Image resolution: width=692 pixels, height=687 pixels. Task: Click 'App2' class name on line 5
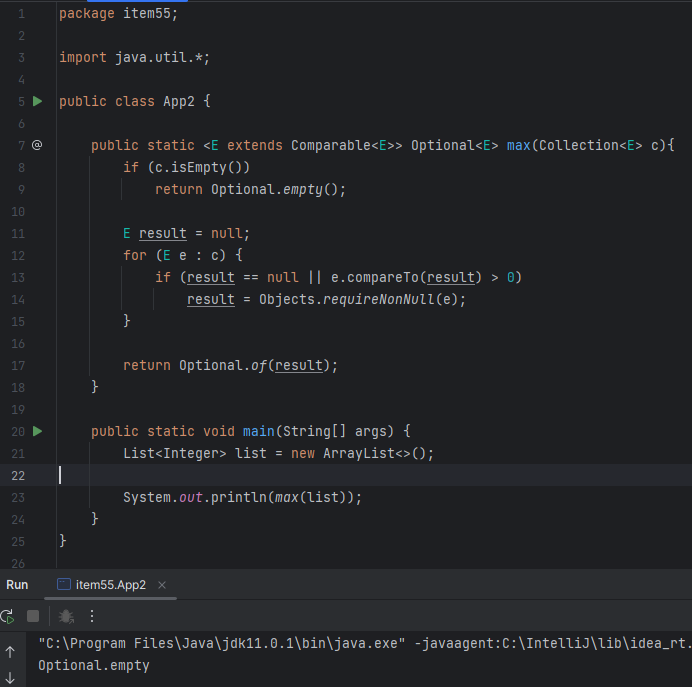click(x=179, y=101)
